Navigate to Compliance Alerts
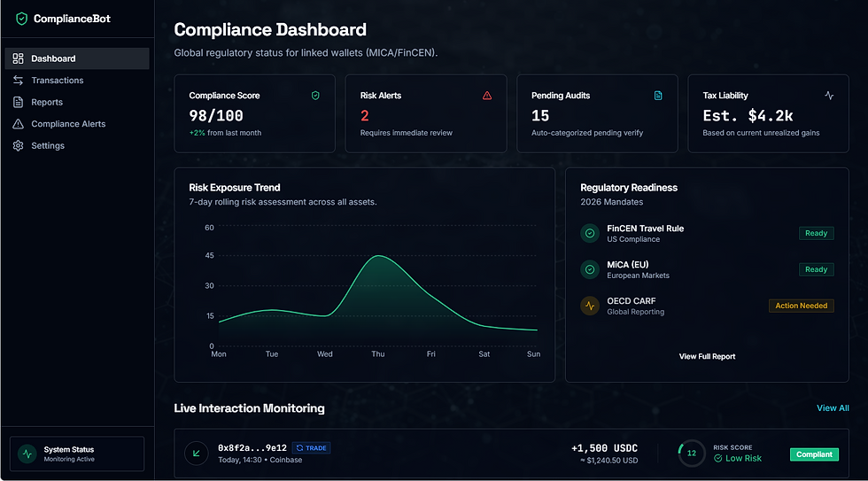The width and height of the screenshot is (868, 481). [68, 124]
